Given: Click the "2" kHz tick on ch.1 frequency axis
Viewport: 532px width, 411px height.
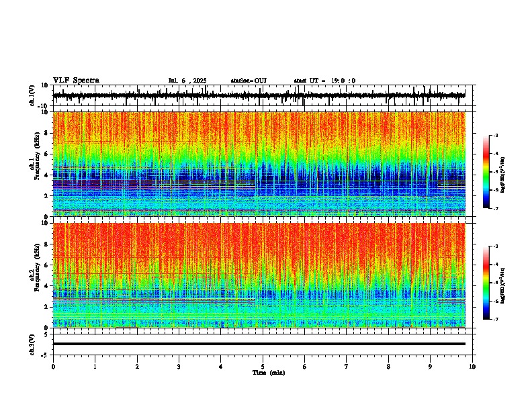Looking at the screenshot, I should click(47, 196).
